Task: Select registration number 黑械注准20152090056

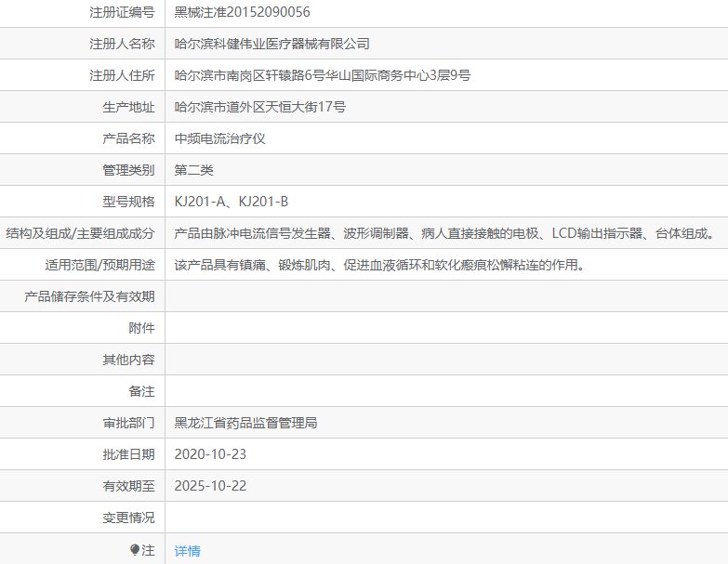Action: coord(242,12)
